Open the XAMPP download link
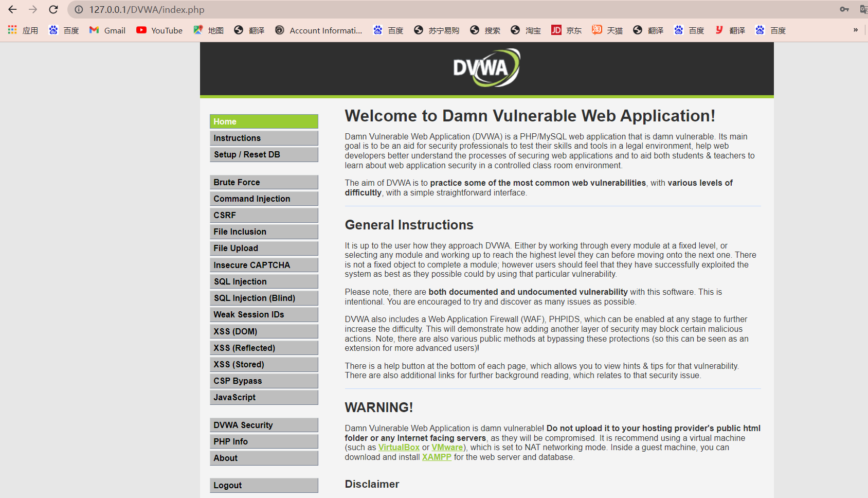This screenshot has width=868, height=498. 437,457
